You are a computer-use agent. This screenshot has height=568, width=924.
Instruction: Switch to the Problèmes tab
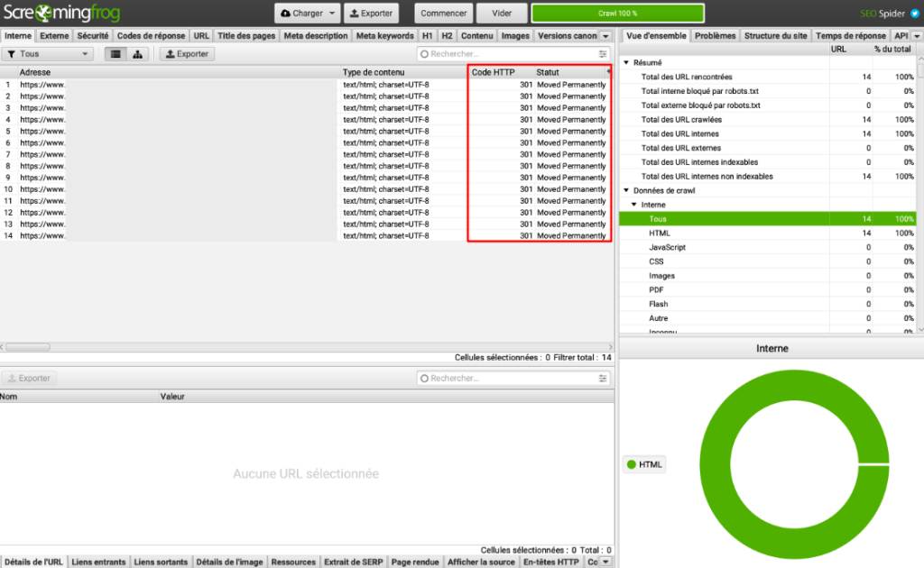(x=715, y=36)
